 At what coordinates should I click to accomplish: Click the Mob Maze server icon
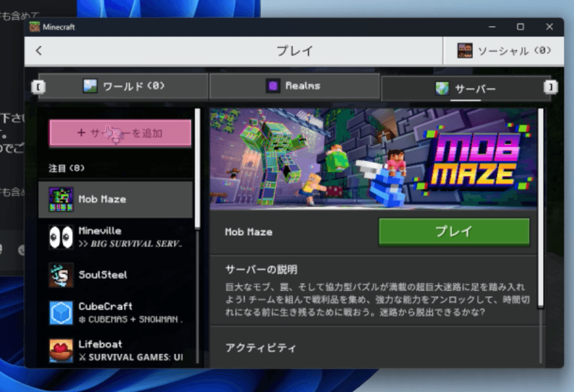click(x=61, y=200)
